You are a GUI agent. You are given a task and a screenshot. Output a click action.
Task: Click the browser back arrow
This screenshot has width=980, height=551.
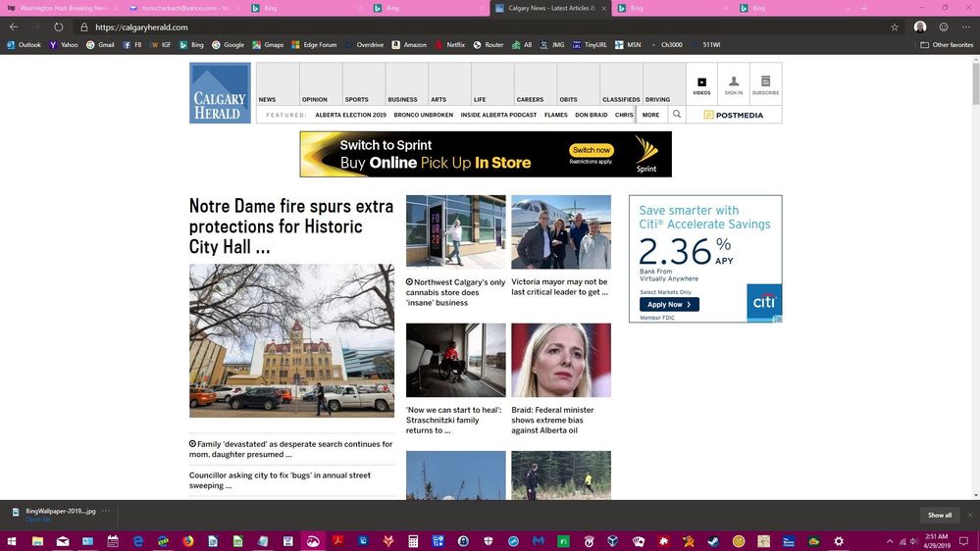pos(13,26)
